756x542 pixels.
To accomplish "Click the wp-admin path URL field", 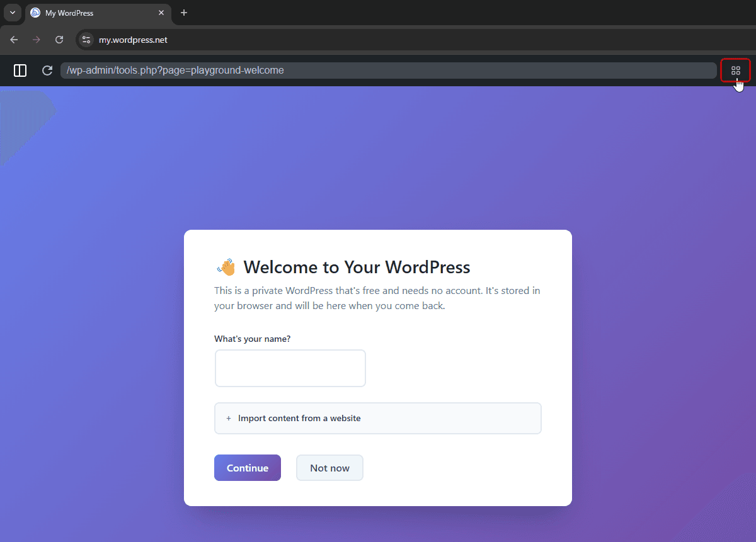I will (x=387, y=71).
